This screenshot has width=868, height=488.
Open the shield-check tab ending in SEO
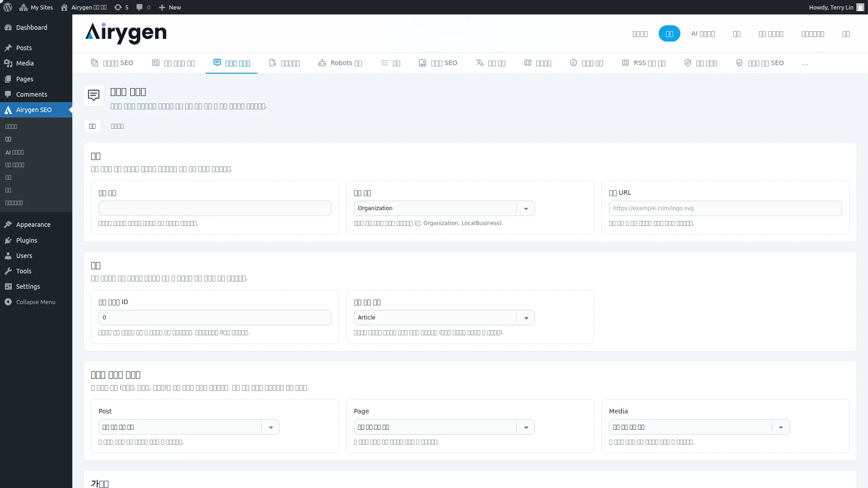pos(760,63)
